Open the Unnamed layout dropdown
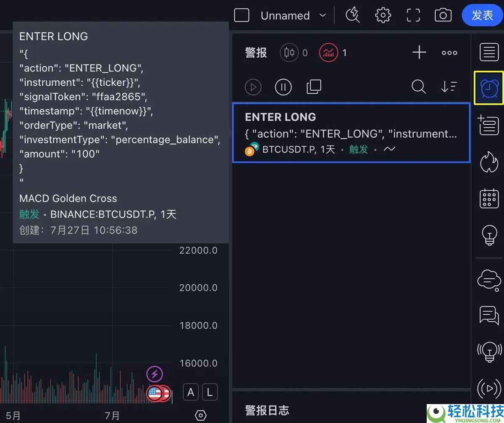504x423 pixels. tap(293, 16)
